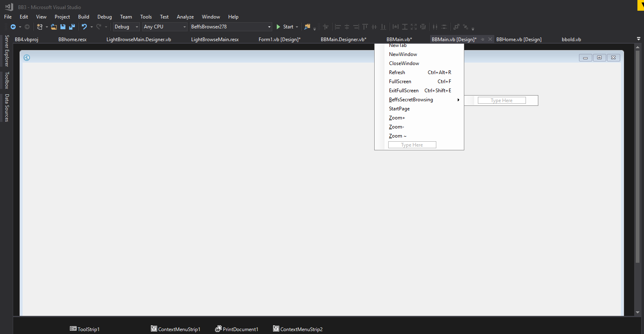The image size is (644, 334).
Task: Open the Undo history dropdown arrow
Action: pos(91,27)
